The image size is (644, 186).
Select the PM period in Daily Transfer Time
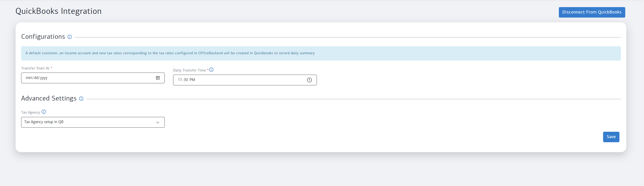click(192, 80)
